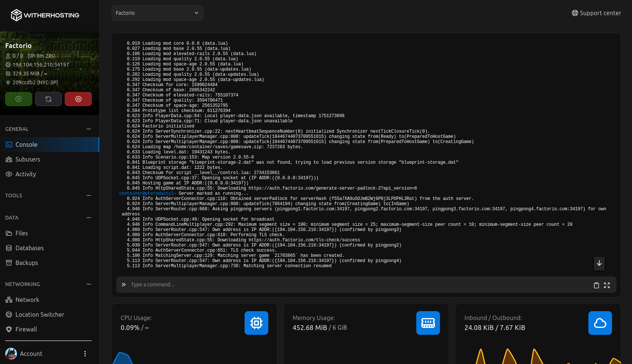Image resolution: width=632 pixels, height=364 pixels.
Task: Collapse the NETWORKING sidebar section
Action: tap(89, 284)
